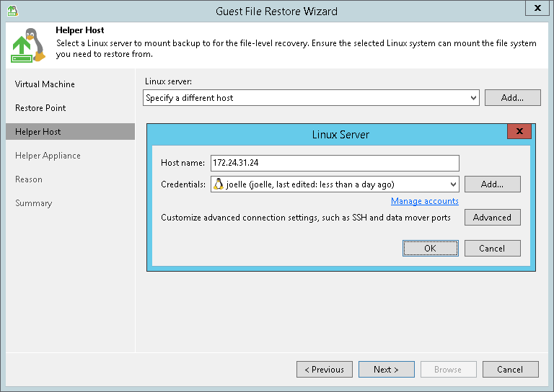This screenshot has width=554, height=392.
Task: Select the Summary step
Action: [34, 203]
